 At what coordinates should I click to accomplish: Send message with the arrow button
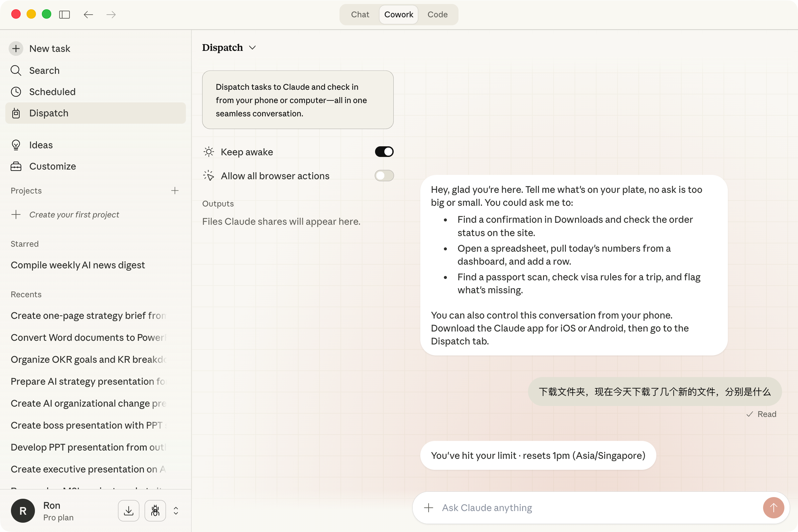pos(773,508)
